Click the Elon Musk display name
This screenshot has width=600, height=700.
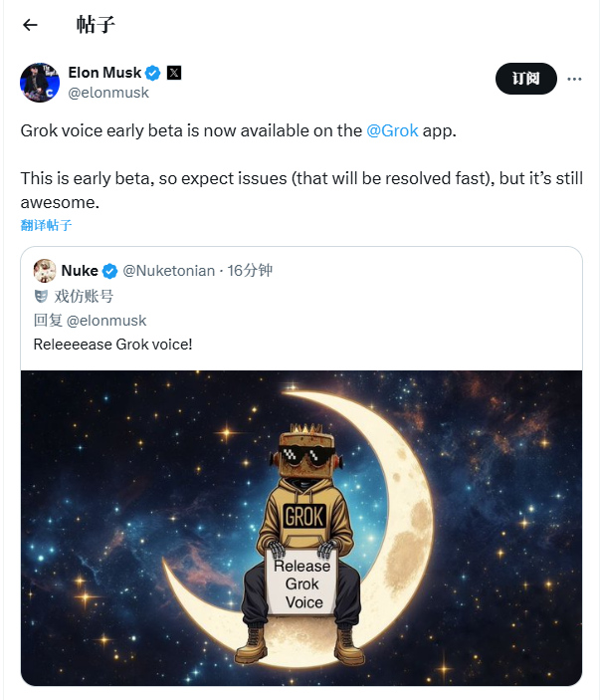pyautogui.click(x=104, y=73)
